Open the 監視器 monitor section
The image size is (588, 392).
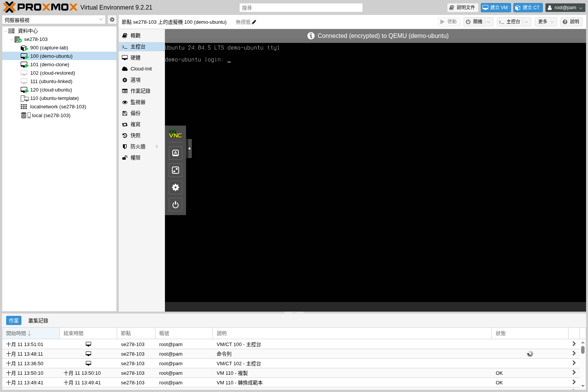pyautogui.click(x=142, y=102)
